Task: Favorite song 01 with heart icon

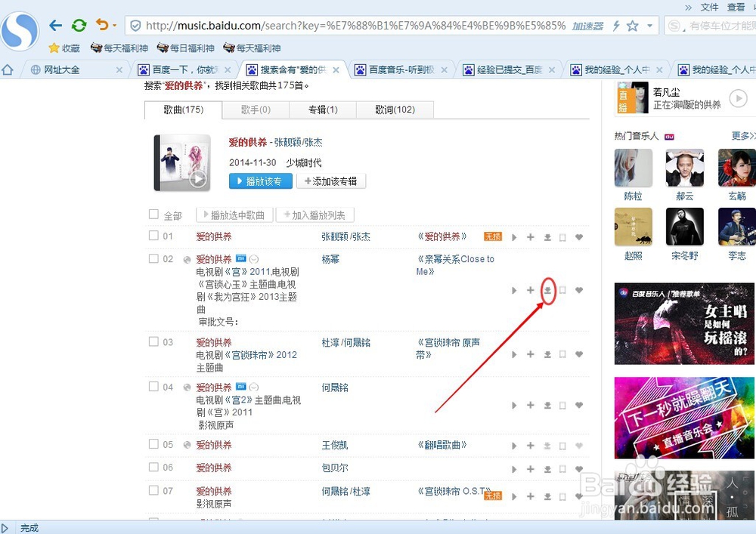Action: coord(579,237)
